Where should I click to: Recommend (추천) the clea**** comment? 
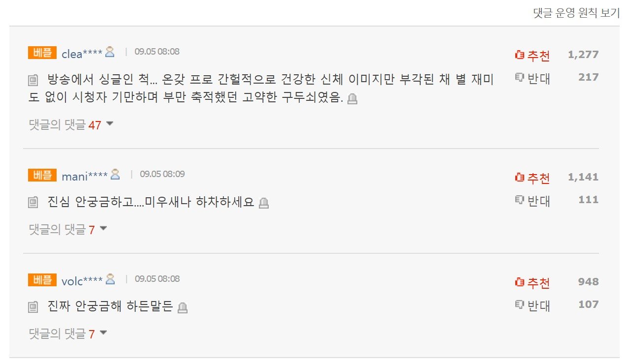533,55
